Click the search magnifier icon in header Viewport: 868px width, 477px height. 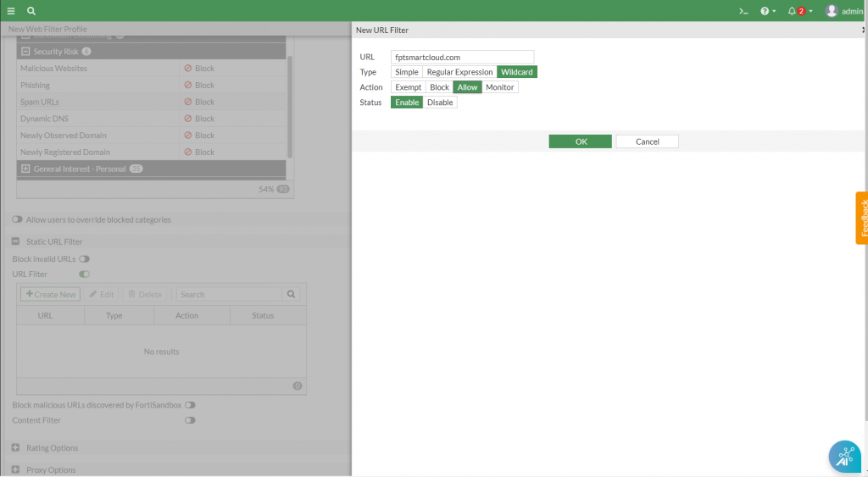pos(31,11)
